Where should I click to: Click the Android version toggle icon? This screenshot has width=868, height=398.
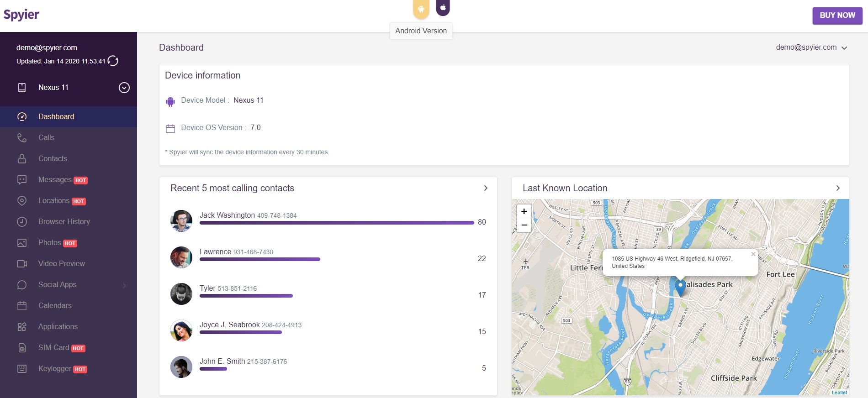[421, 8]
